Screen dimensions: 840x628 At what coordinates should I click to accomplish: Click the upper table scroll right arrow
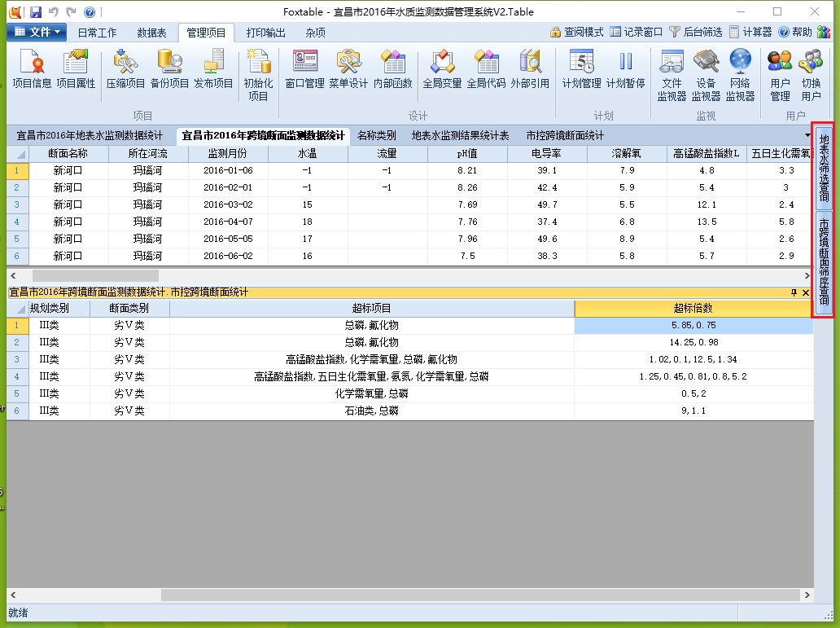pos(807,275)
